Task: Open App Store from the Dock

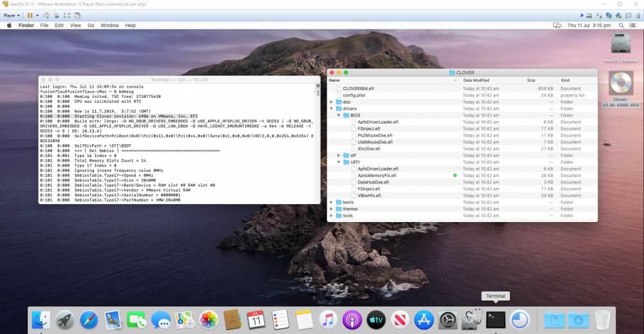Action: click(424, 320)
